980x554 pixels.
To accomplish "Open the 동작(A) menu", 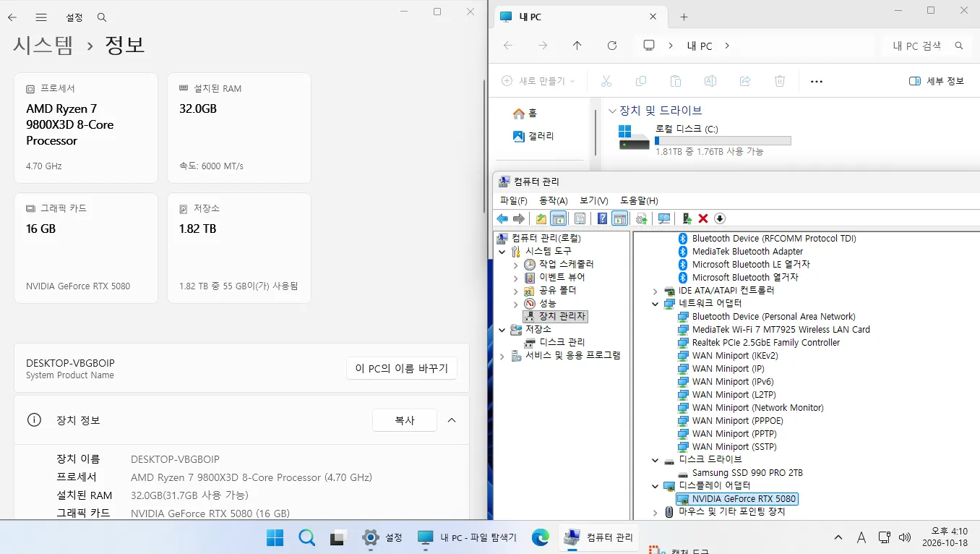I will pyautogui.click(x=554, y=200).
